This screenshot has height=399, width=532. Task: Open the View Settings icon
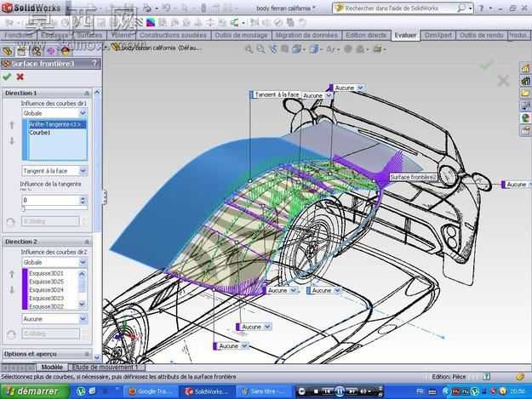[377, 49]
